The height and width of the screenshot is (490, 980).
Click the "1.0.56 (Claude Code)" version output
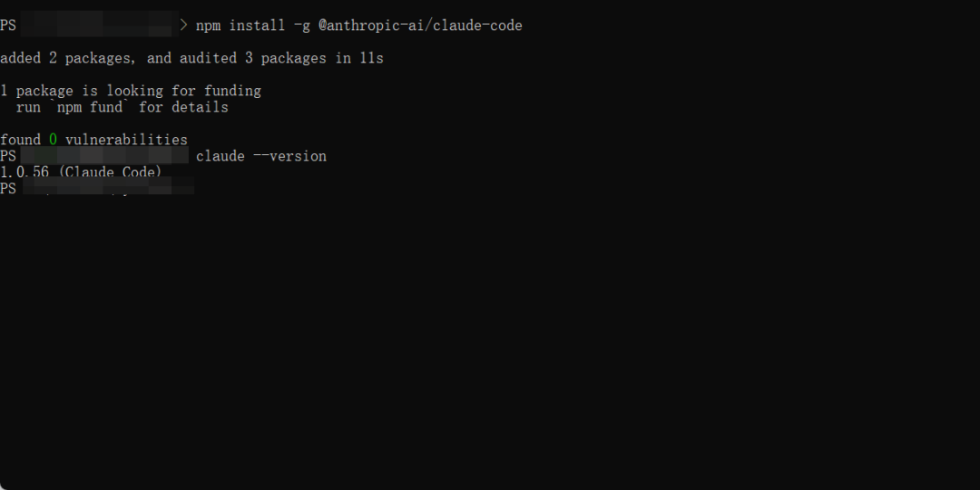pyautogui.click(x=82, y=171)
